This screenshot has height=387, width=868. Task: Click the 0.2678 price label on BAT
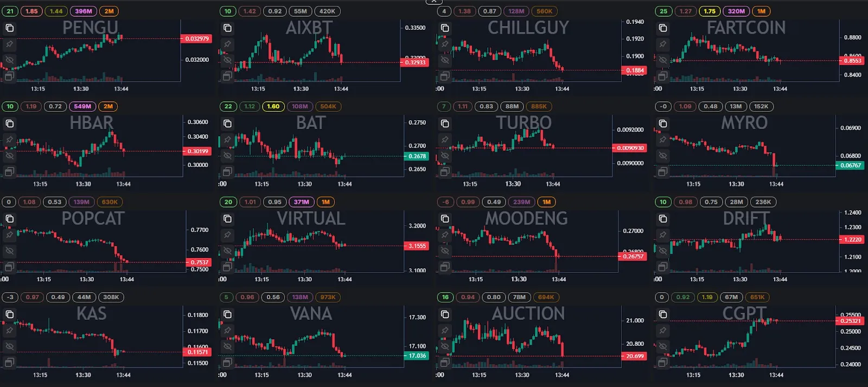pos(417,156)
